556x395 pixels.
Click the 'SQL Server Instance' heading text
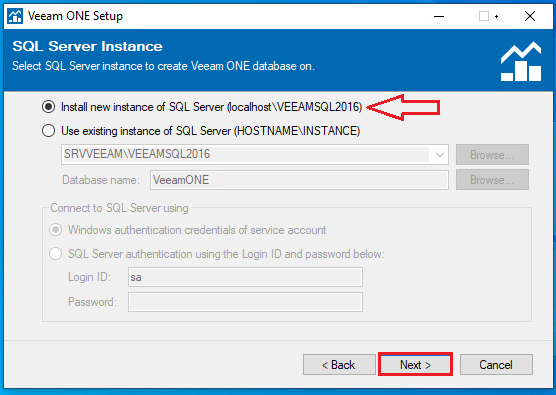click(87, 46)
